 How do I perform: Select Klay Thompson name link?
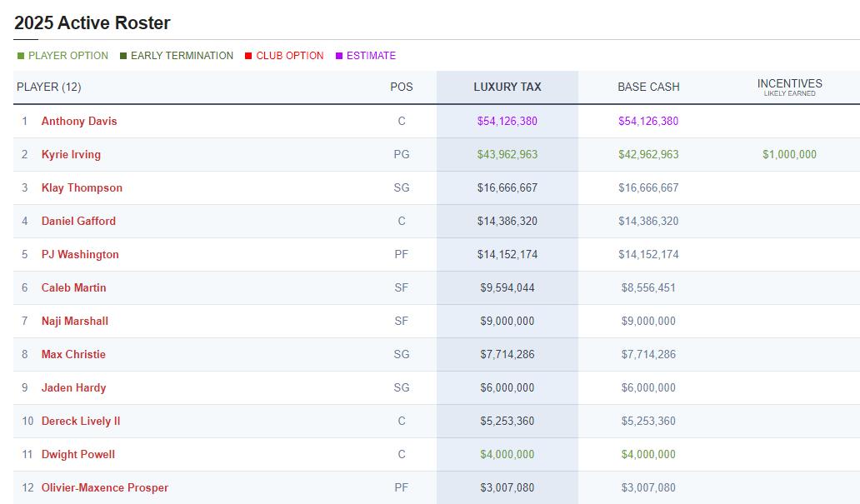(82, 187)
